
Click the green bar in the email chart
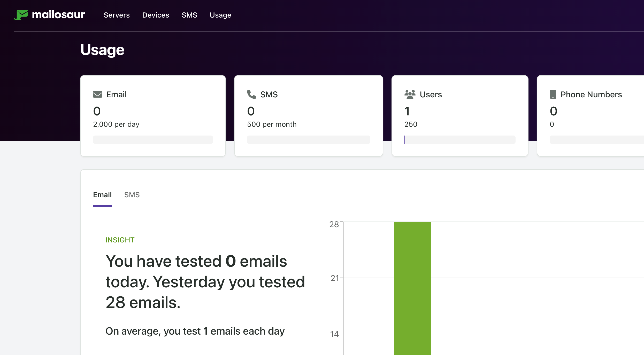(412, 288)
